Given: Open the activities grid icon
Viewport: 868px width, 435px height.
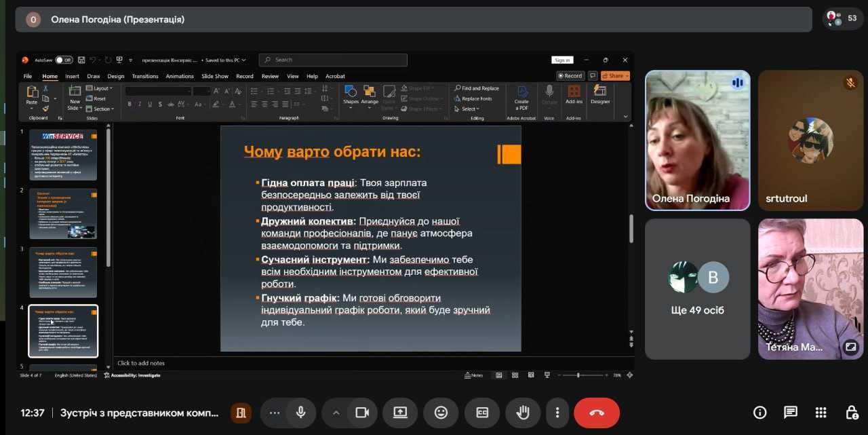Looking at the screenshot, I should click(x=821, y=413).
